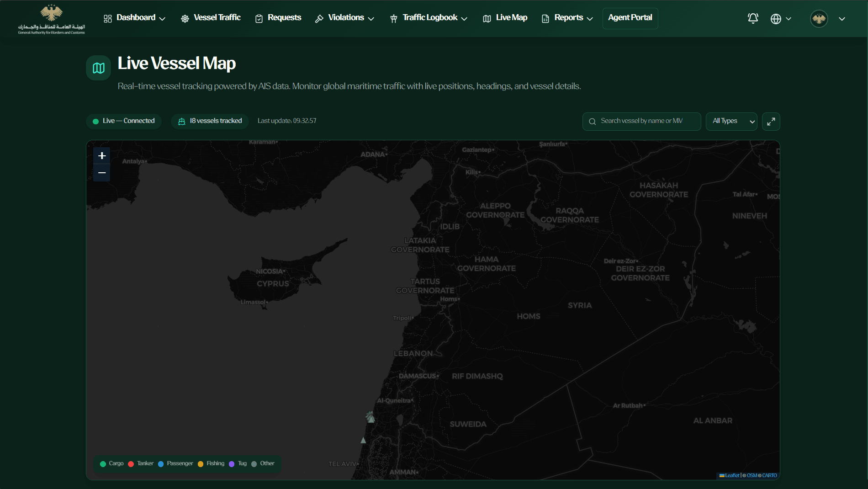
Task: Click the ship icon in vessels tracked badge
Action: pyautogui.click(x=182, y=121)
